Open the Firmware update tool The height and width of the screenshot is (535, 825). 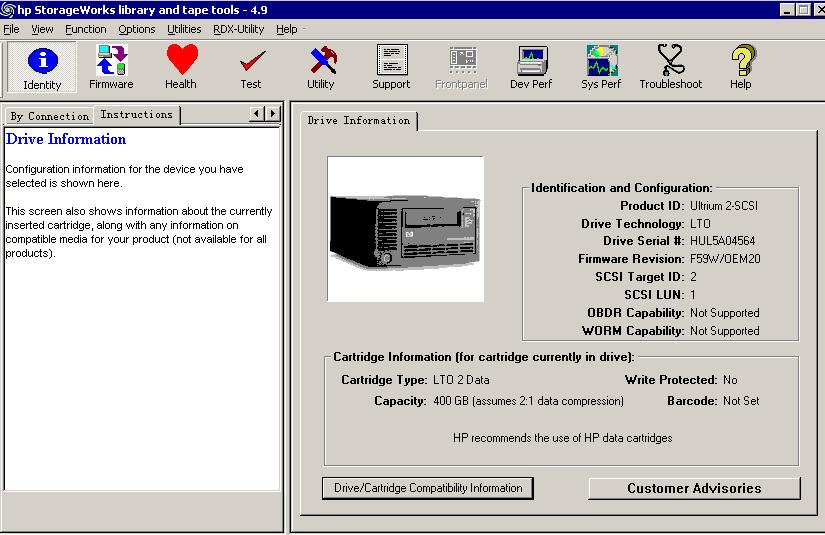pos(111,67)
